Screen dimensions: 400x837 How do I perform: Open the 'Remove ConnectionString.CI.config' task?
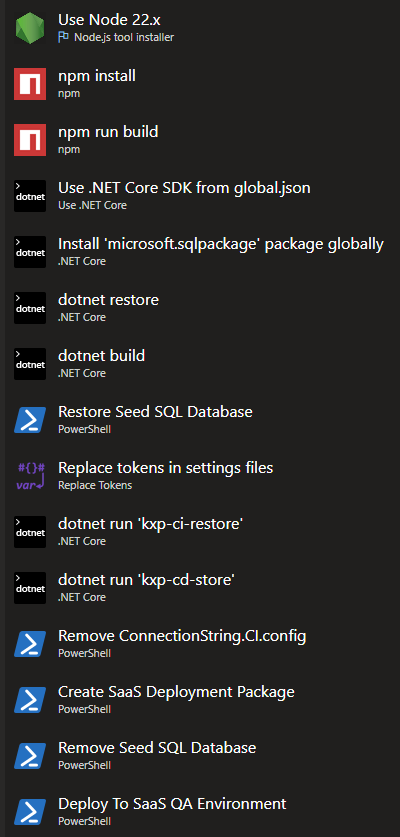coord(200,644)
